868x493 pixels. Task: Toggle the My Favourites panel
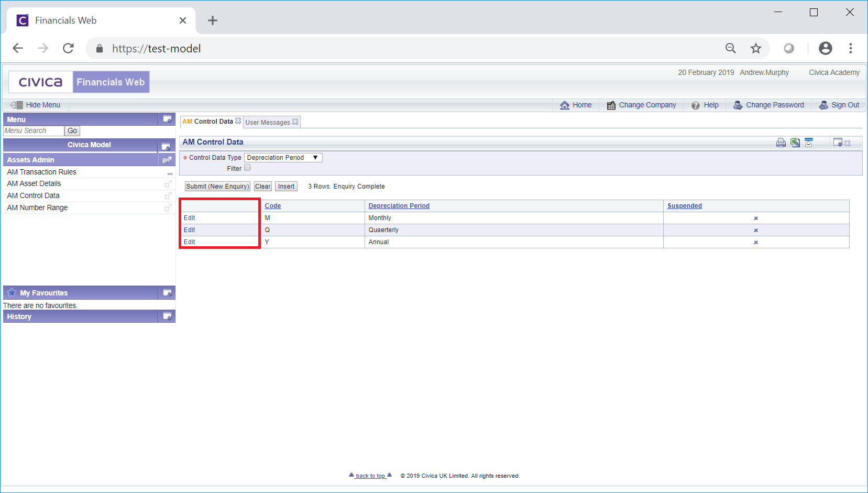(167, 292)
